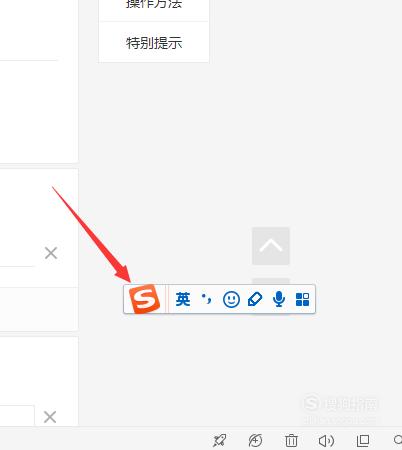The height and width of the screenshot is (450, 402).
Task: Click the back-to-top chevron button
Action: tap(271, 246)
